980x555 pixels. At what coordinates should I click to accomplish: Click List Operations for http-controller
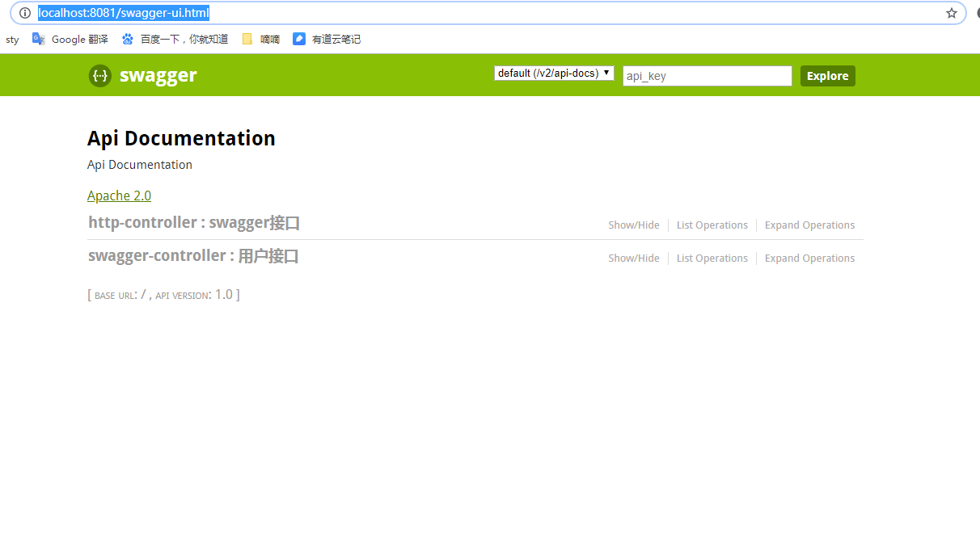pos(712,225)
